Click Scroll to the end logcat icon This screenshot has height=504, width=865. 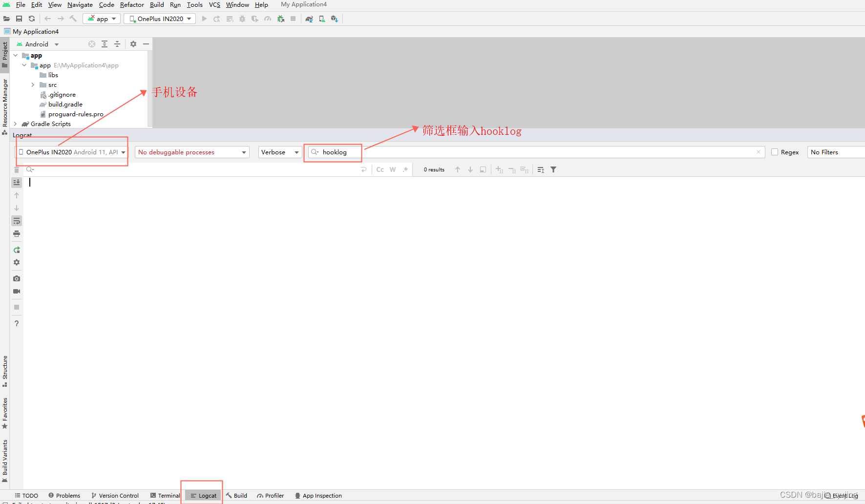pos(17,182)
